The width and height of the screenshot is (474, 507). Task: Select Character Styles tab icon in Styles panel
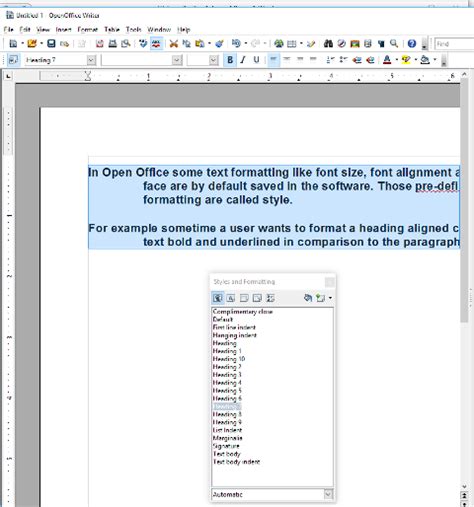(x=231, y=298)
